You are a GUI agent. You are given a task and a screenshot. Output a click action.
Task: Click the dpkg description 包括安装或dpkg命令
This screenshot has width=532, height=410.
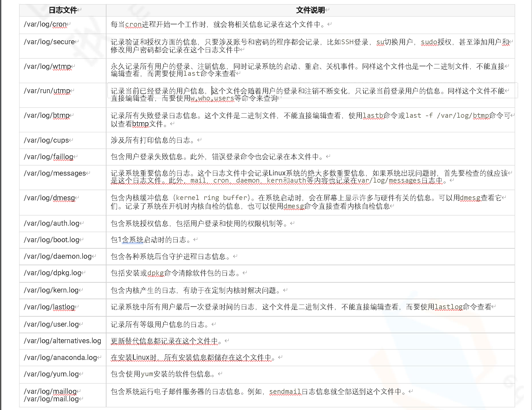coord(175,273)
